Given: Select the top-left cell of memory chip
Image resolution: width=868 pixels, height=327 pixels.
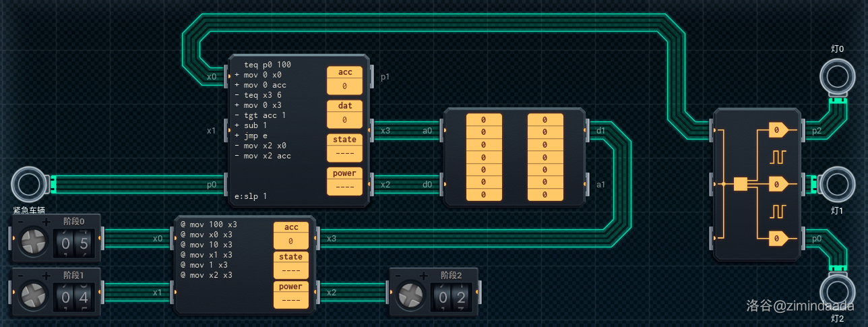Looking at the screenshot, I should [x=483, y=119].
